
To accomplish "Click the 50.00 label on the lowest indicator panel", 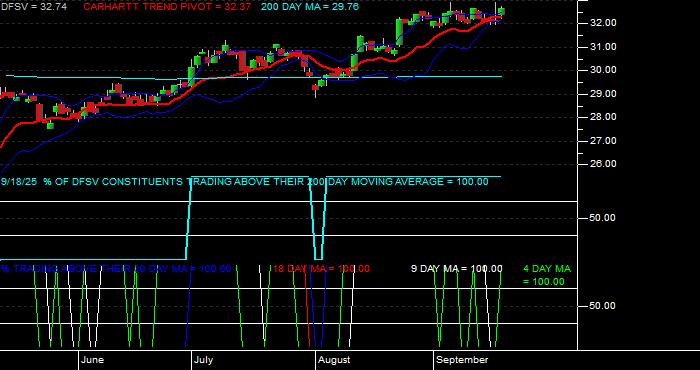I will (x=603, y=306).
